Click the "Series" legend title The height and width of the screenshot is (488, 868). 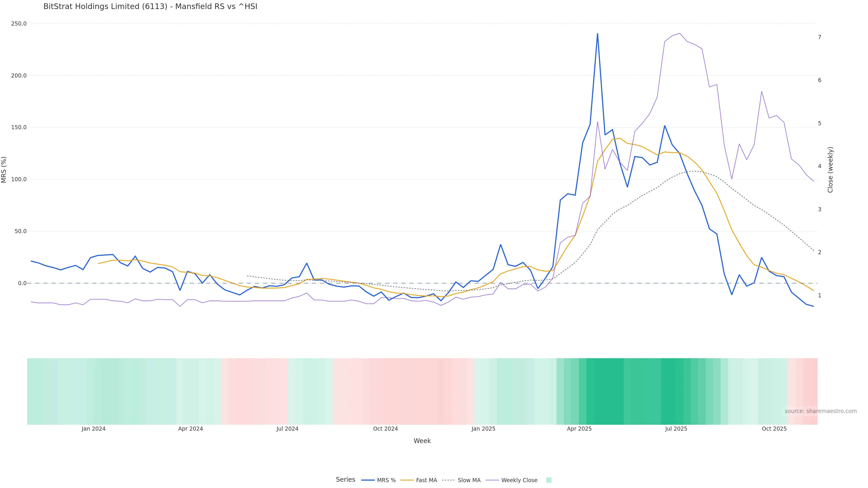click(345, 480)
